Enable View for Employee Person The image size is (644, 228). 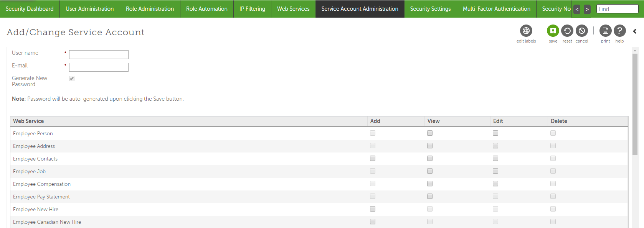(430, 133)
